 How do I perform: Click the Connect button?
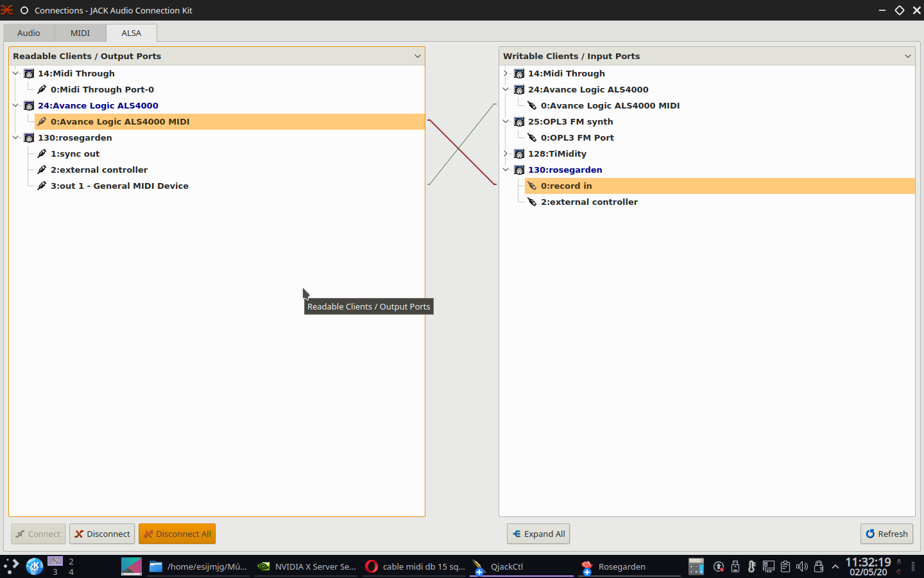coord(38,534)
